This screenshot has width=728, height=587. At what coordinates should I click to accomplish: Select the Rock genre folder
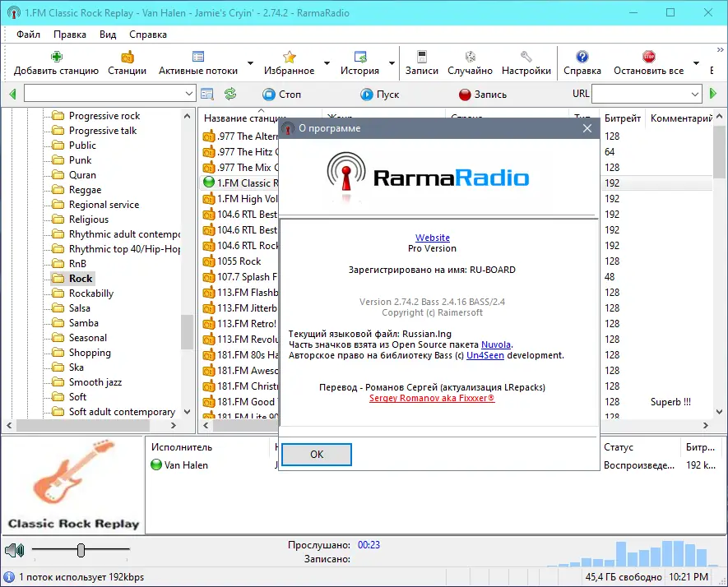point(73,279)
